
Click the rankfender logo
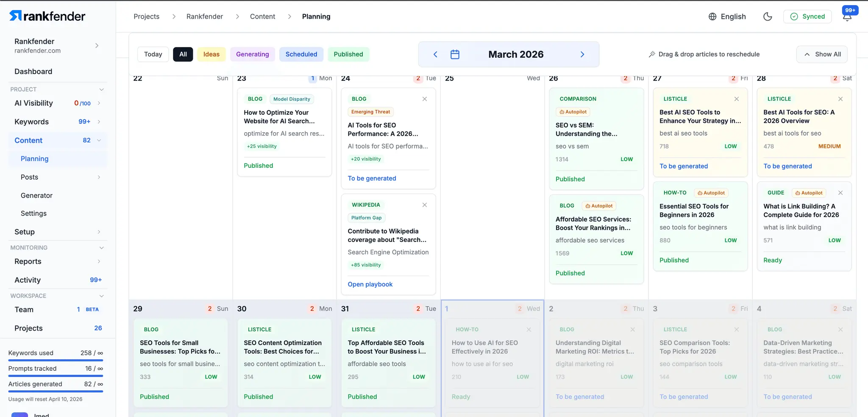[47, 16]
